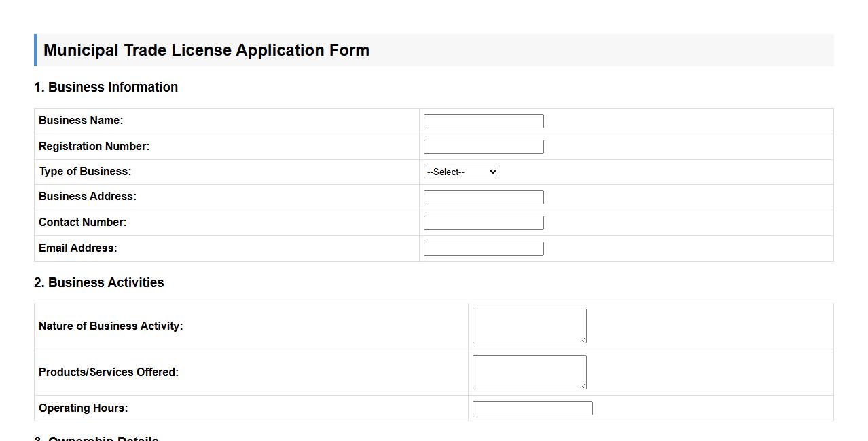Click the Email Address input field
Viewport: 868px width, 441px height.
[483, 248]
